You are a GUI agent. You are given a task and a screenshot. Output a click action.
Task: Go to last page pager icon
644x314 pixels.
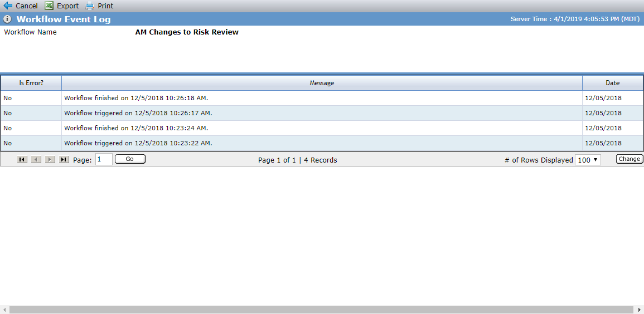[64, 159]
